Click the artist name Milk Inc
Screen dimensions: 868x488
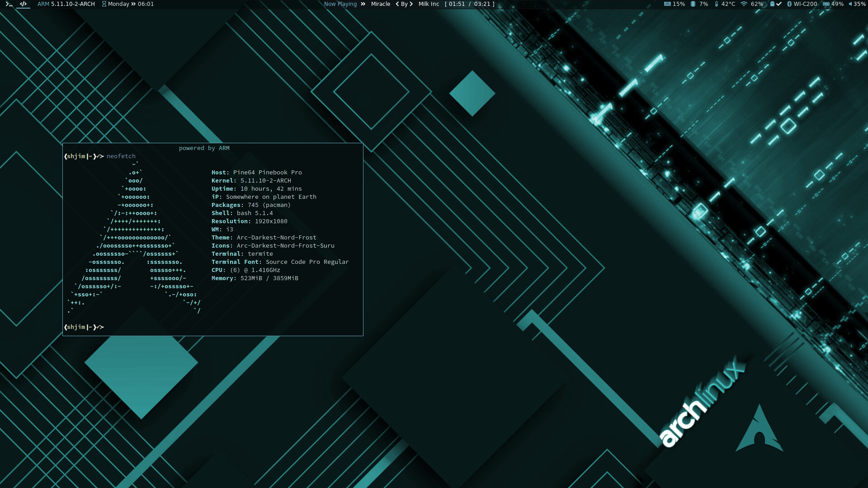pos(429,4)
